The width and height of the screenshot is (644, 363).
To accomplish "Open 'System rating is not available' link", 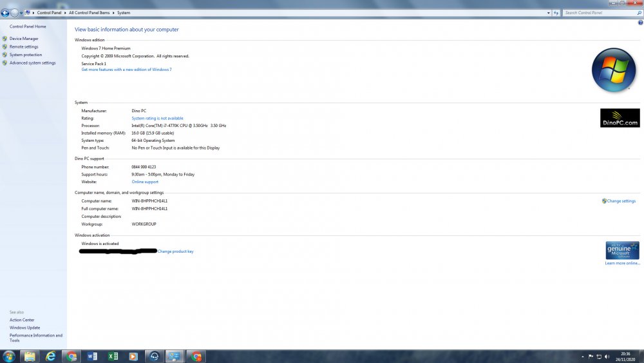I will (x=157, y=119).
